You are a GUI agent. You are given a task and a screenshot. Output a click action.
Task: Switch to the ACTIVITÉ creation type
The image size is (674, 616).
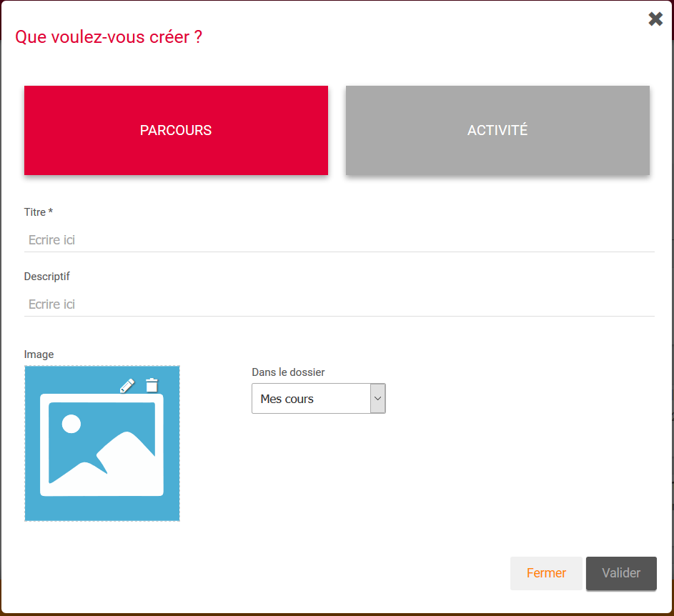coord(497,131)
